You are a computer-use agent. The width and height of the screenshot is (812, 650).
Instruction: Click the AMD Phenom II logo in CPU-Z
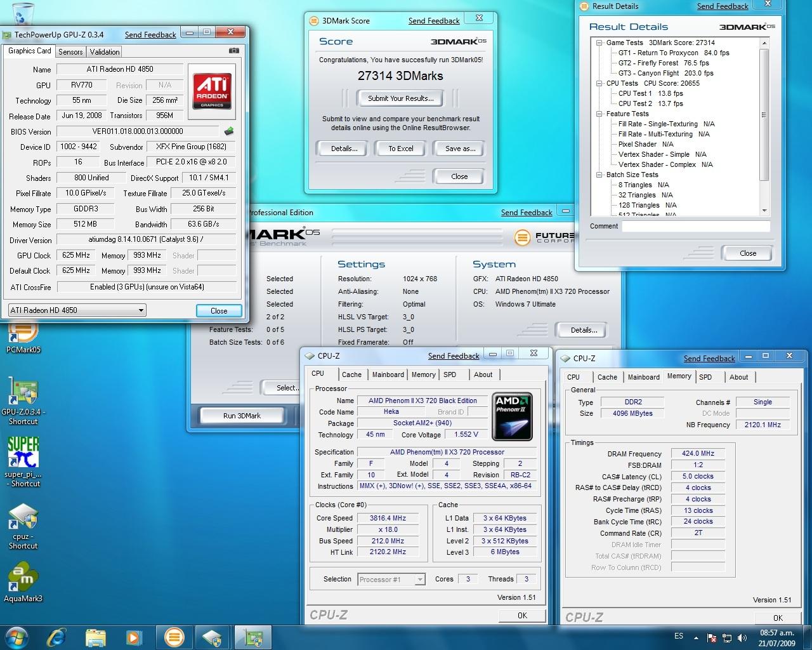(512, 416)
